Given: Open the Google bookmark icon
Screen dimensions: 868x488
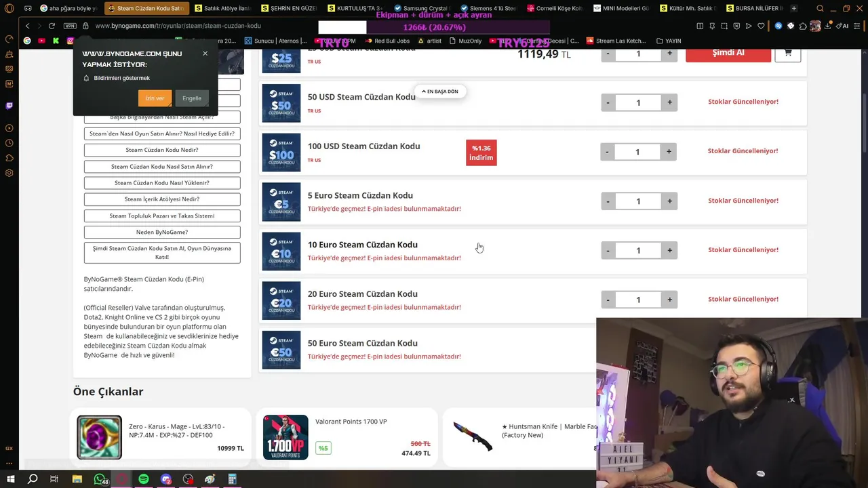Looking at the screenshot, I should click(27, 41).
